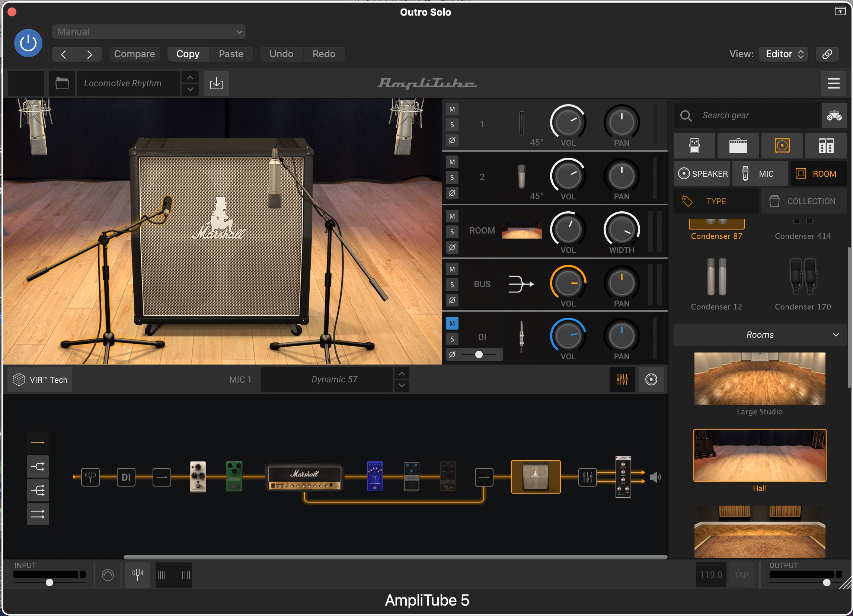Select the amplifier gear category icon
The width and height of the screenshot is (853, 616).
738,146
